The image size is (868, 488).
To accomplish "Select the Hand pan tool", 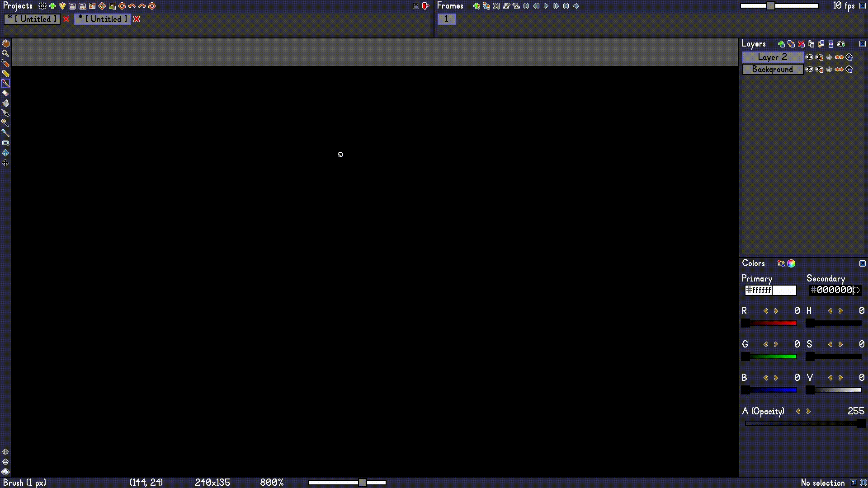I will tap(5, 44).
